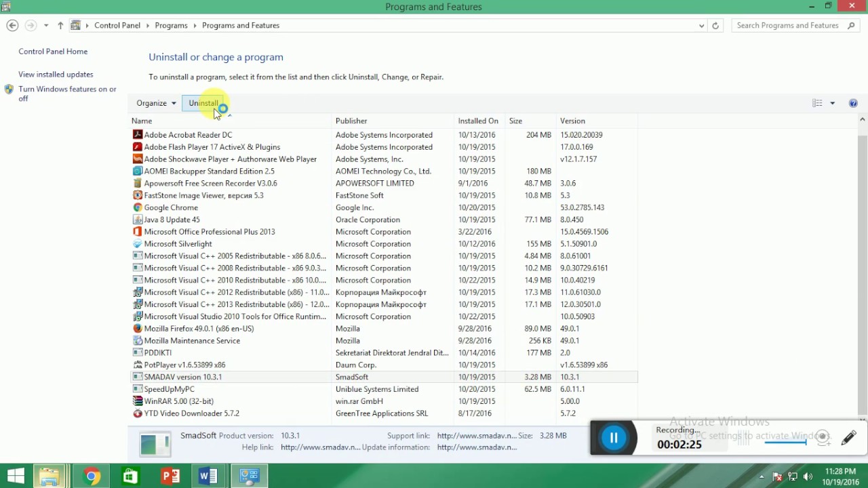Open Turn Windows features on or off
The height and width of the screenshot is (488, 868).
(x=67, y=94)
